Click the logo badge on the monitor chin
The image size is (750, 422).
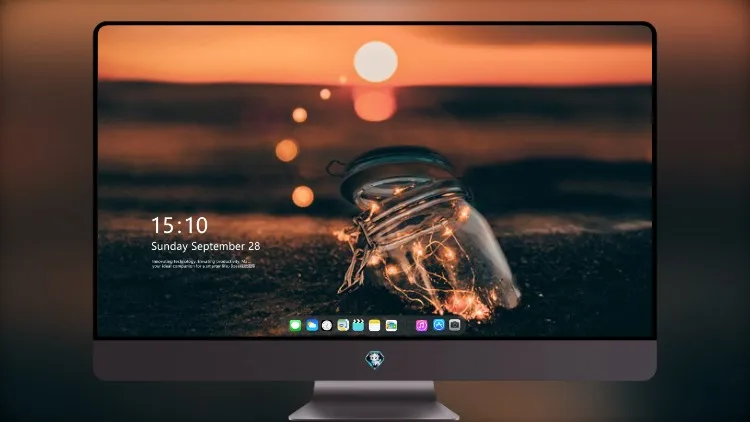[x=375, y=360]
